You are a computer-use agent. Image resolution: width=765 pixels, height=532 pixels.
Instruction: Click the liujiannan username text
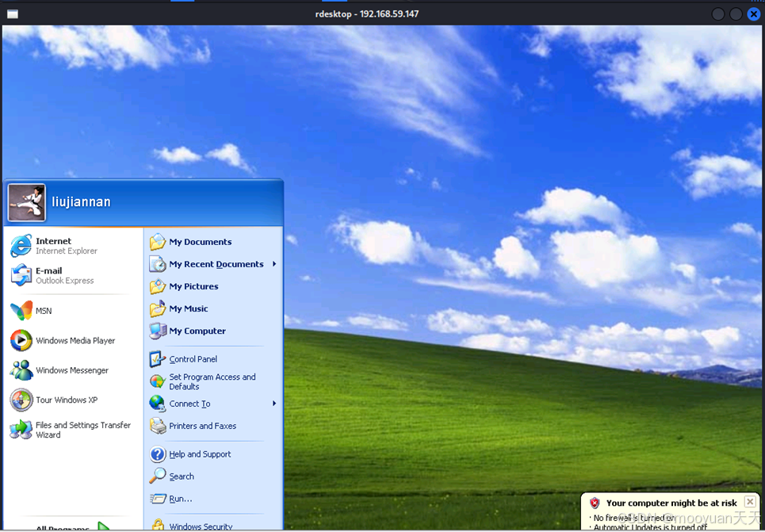tap(81, 201)
